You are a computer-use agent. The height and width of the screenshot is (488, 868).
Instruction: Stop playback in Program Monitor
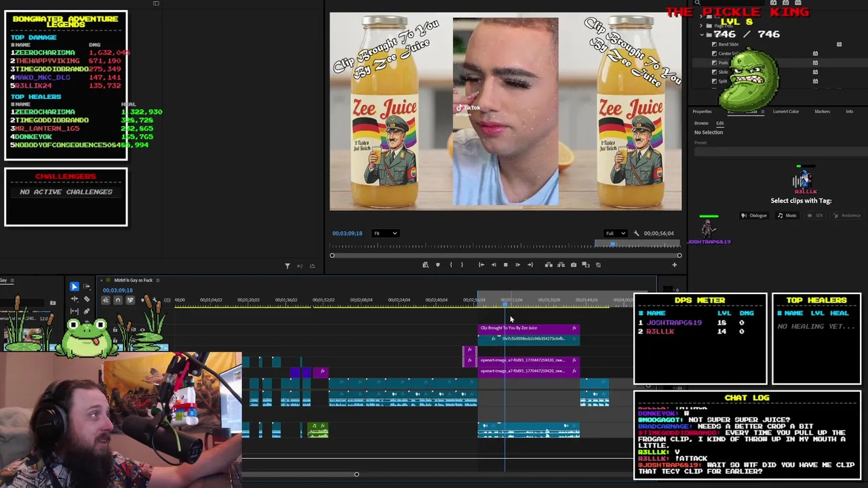pyautogui.click(x=505, y=265)
